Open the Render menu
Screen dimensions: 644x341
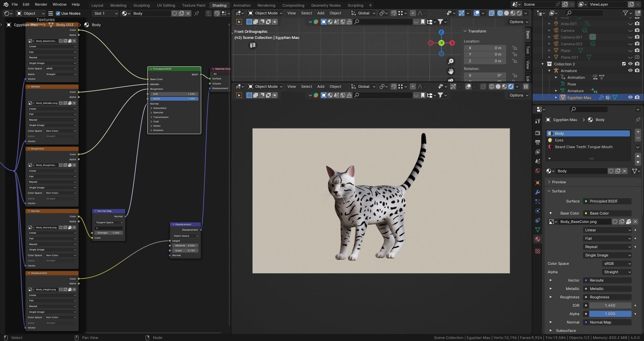(41, 4)
